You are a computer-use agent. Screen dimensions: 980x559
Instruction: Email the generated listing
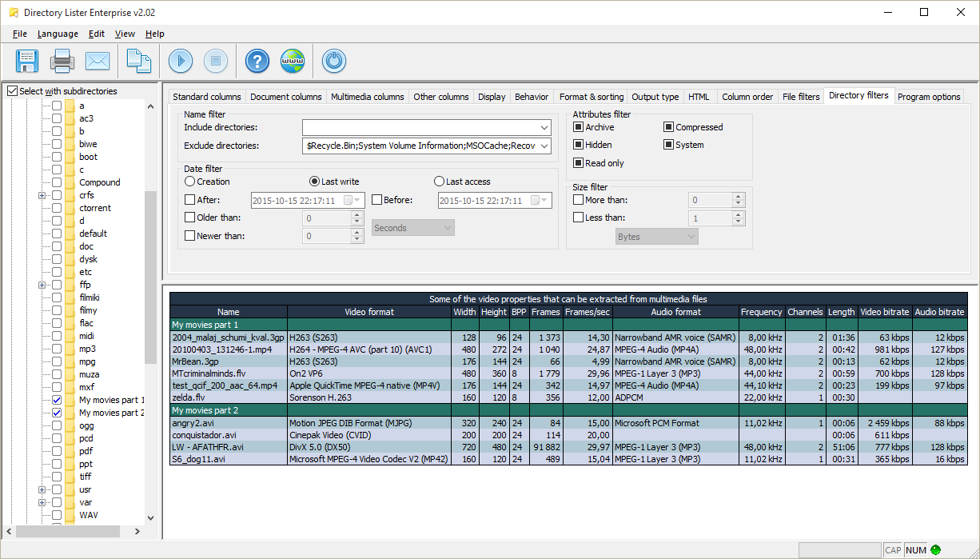click(x=98, y=61)
